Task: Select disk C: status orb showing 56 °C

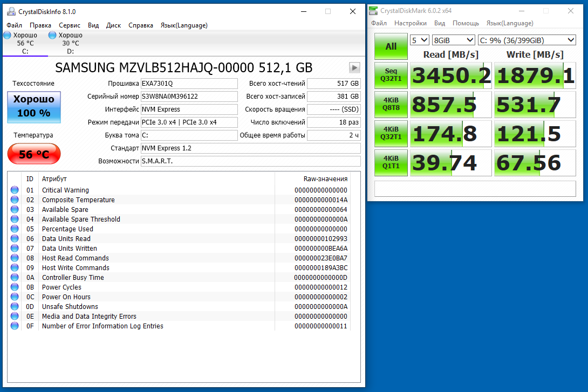Action: 7,35
